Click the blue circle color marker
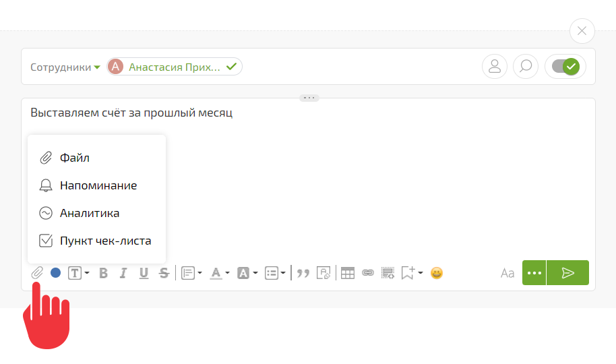Image resolution: width=616 pixels, height=364 pixels. pyautogui.click(x=55, y=272)
